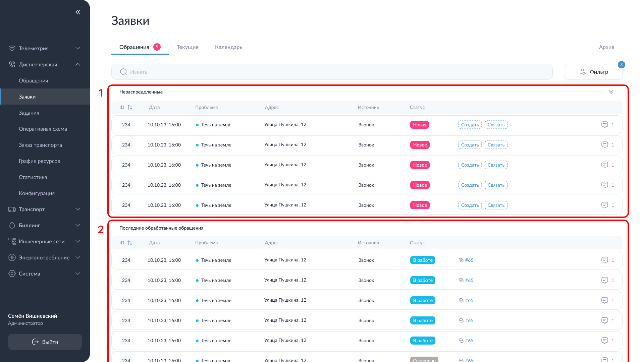Open the Календарь tab
The image size is (644, 362).
(x=228, y=47)
